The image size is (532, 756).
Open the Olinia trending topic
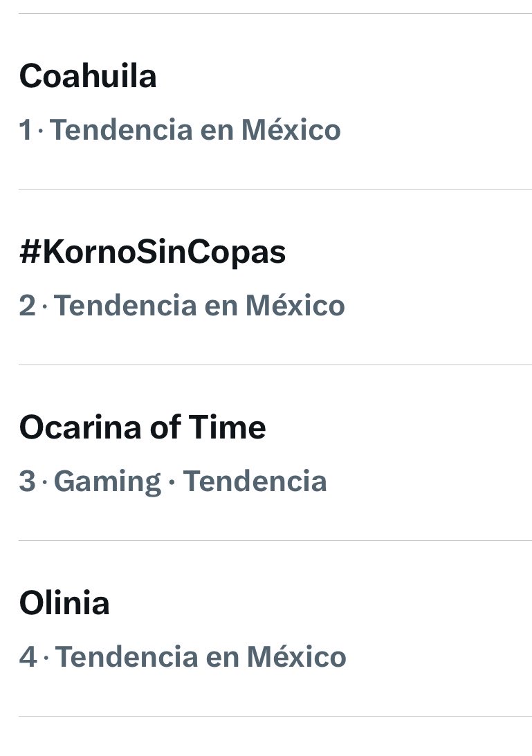64,603
